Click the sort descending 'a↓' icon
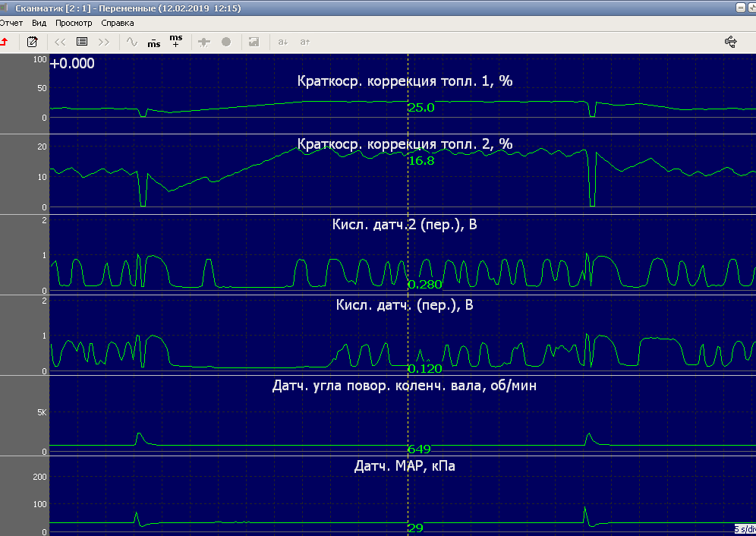 tap(282, 42)
